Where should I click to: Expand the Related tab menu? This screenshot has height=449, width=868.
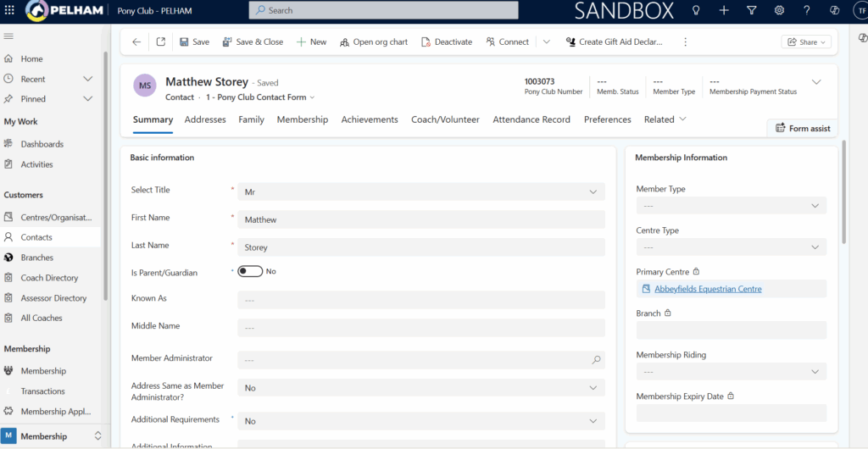(665, 119)
